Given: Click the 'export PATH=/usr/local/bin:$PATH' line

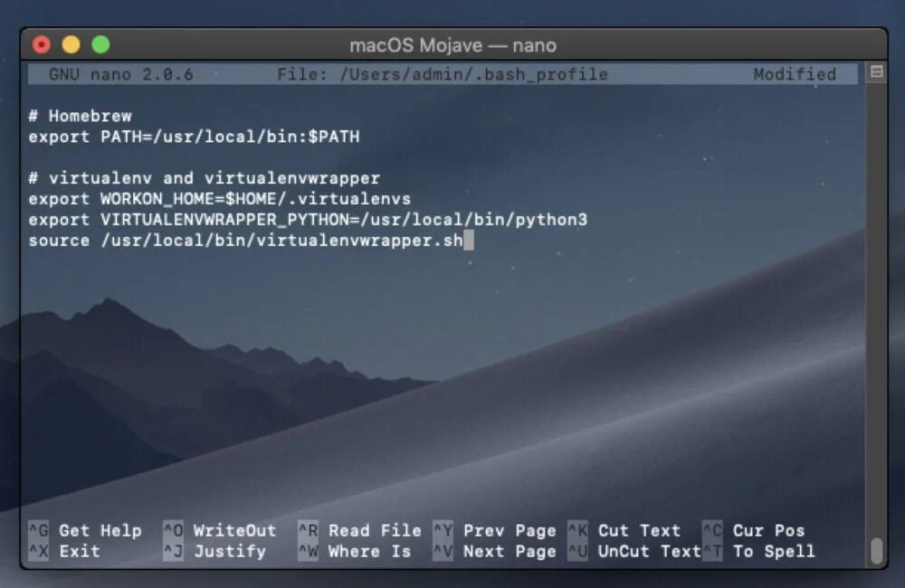Looking at the screenshot, I should [194, 137].
